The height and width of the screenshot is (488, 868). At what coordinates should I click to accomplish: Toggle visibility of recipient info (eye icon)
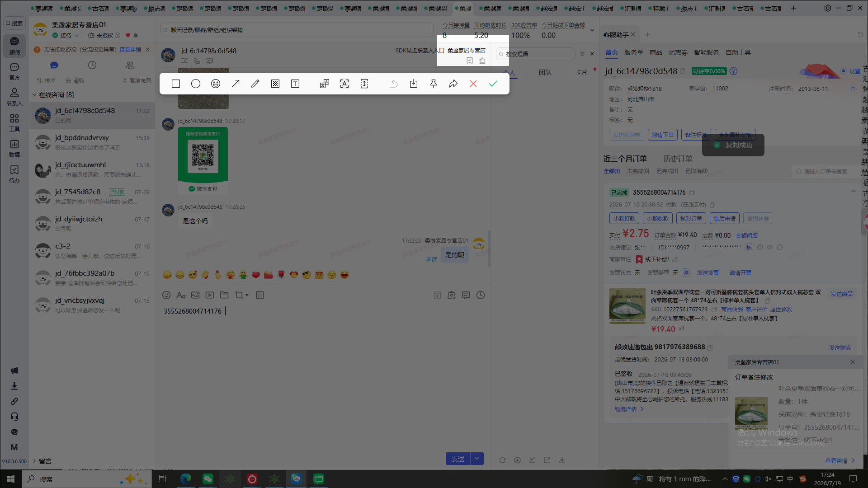pyautogui.click(x=769, y=248)
